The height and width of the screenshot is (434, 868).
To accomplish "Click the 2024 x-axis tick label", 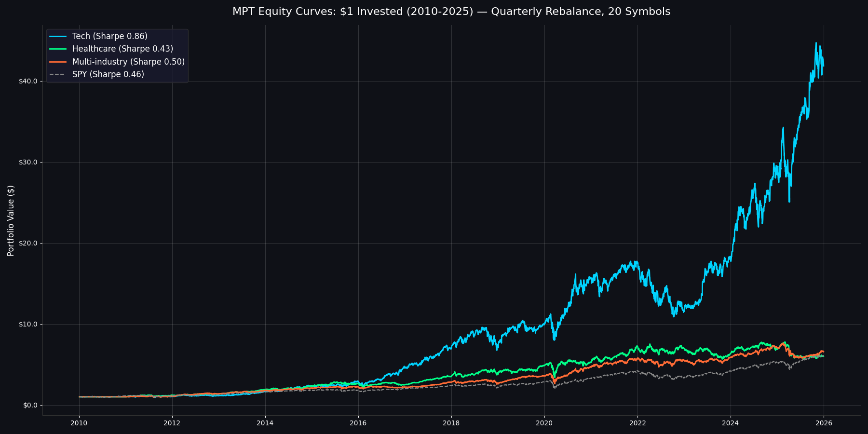I will [731, 423].
